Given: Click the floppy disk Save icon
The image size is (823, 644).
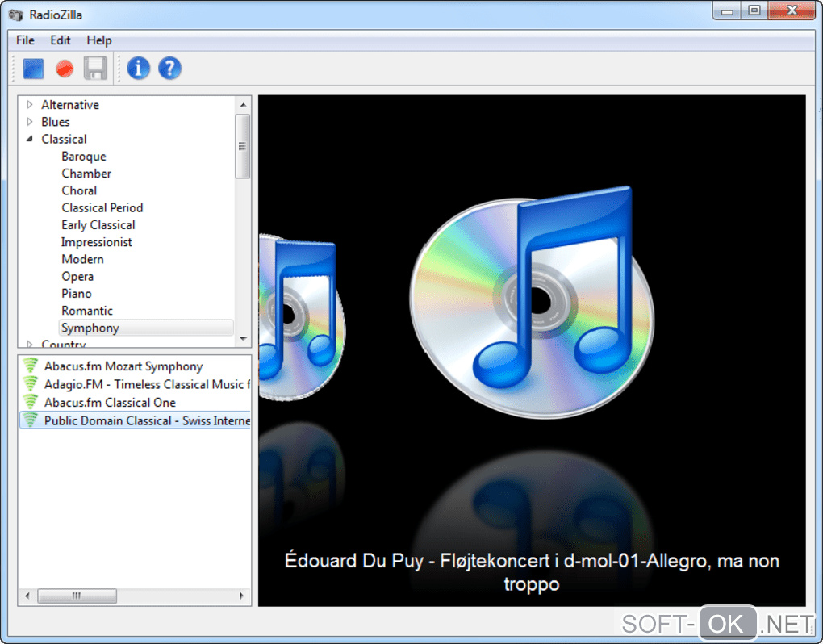Looking at the screenshot, I should pyautogui.click(x=95, y=69).
